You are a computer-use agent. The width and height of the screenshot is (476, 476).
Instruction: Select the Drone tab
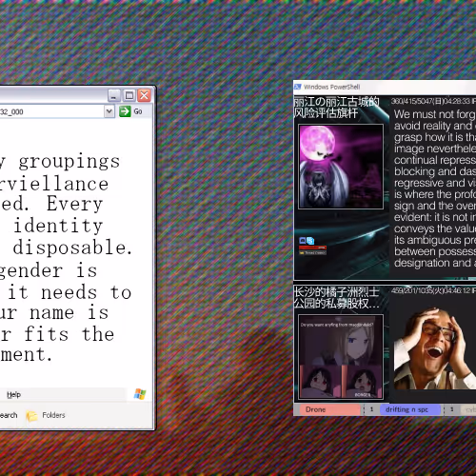click(x=329, y=409)
